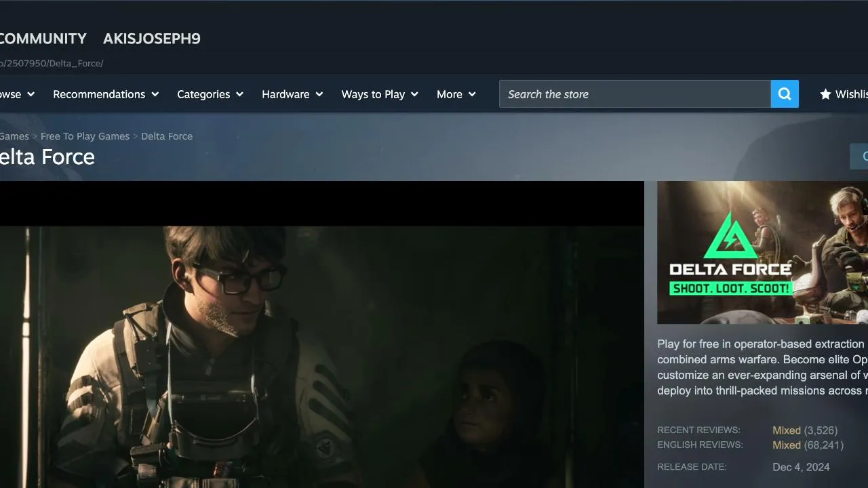Open the Wishlist star link
Screen dimensions: 868x488
844,94
